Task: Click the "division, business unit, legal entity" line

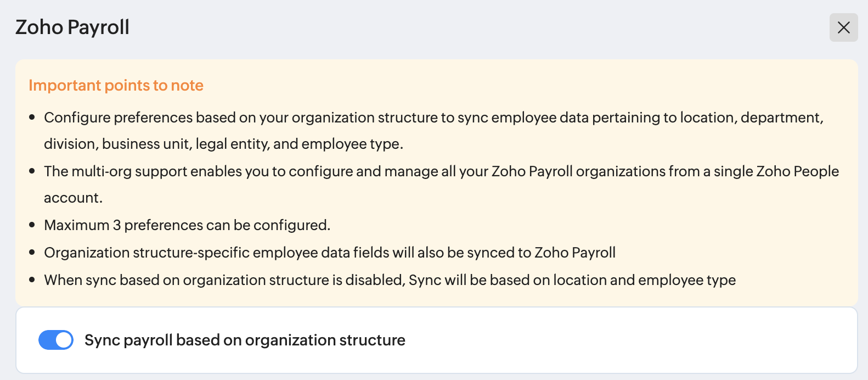Action: 223,144
